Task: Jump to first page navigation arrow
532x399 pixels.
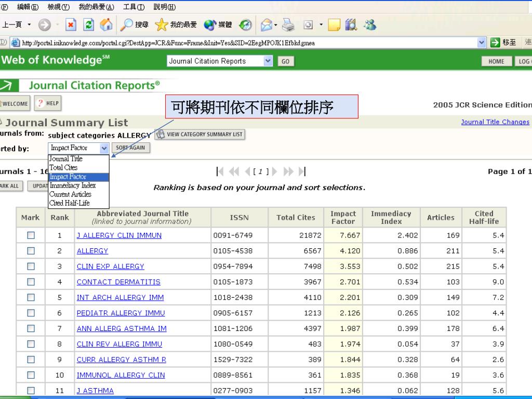Action: pyautogui.click(x=220, y=171)
